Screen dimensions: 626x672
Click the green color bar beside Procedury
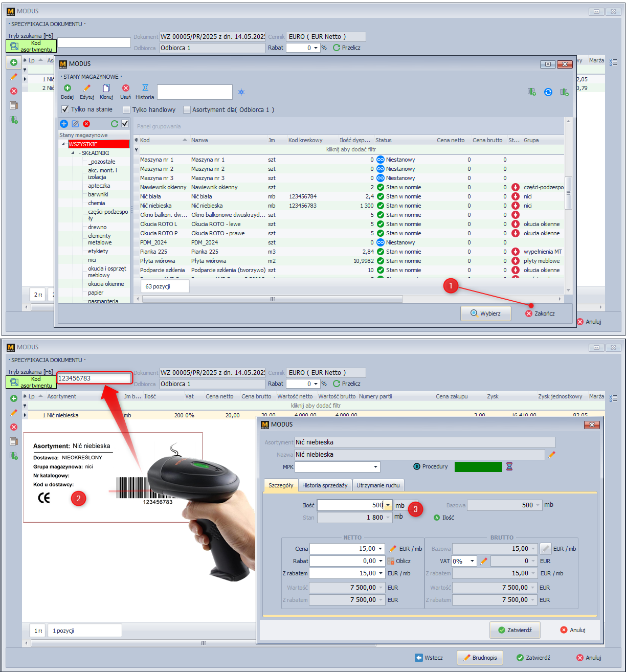(478, 466)
